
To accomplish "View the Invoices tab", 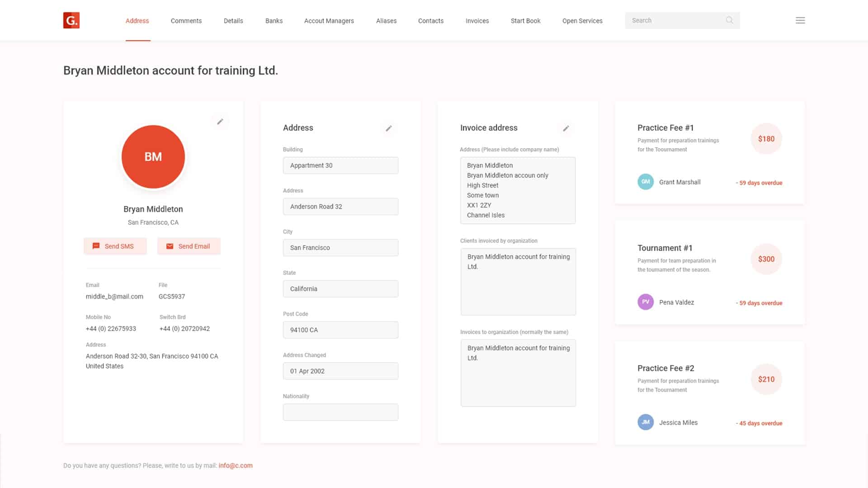I will (x=477, y=21).
